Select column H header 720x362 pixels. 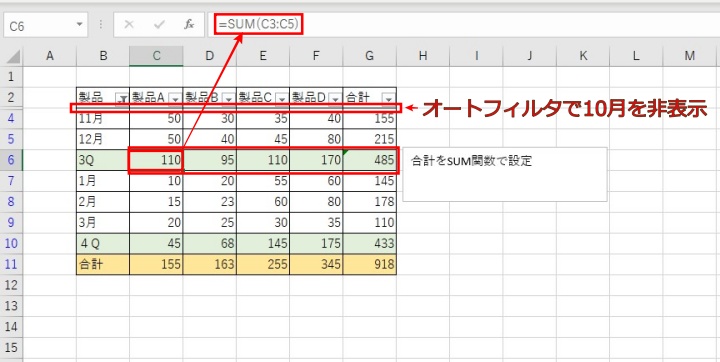coord(423,56)
